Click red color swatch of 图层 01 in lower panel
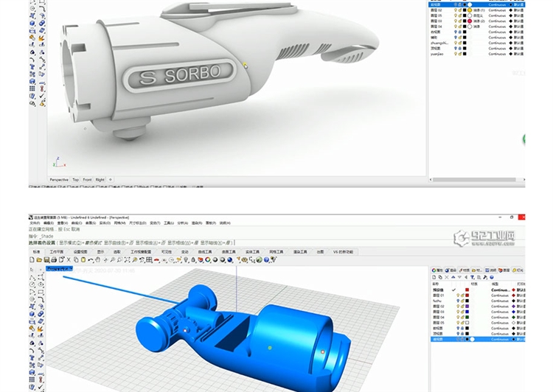Screen dimensions: 553x392 467,295
